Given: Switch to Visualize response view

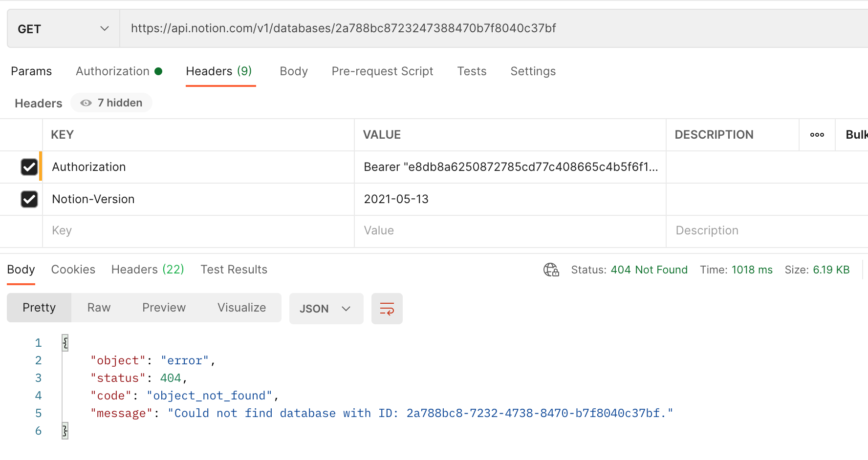Looking at the screenshot, I should 241,308.
